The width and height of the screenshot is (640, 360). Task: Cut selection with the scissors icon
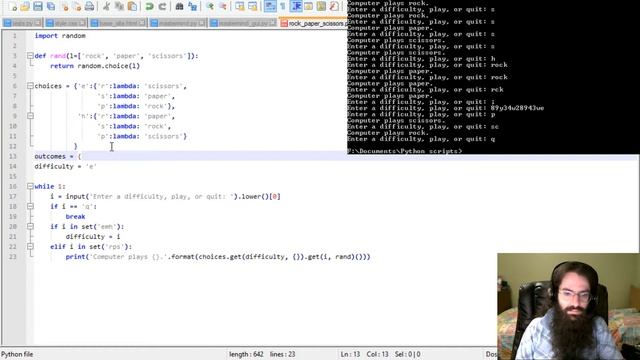point(106,6)
